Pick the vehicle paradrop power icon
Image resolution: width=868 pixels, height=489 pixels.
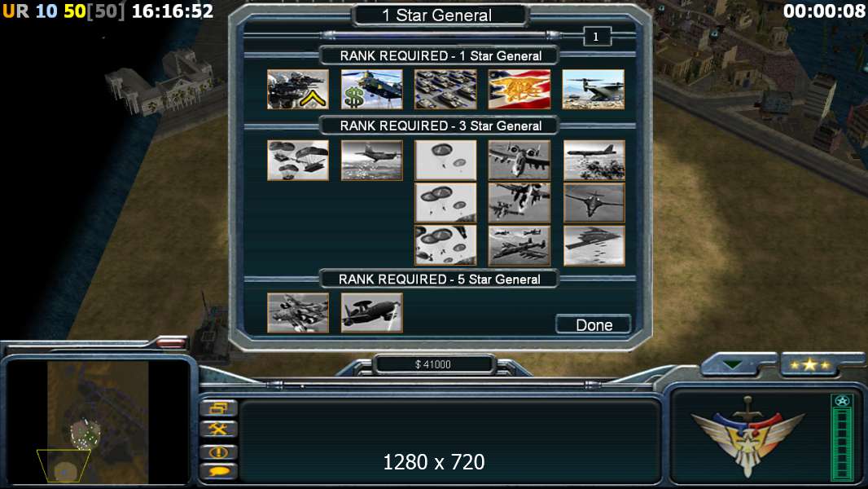click(298, 160)
